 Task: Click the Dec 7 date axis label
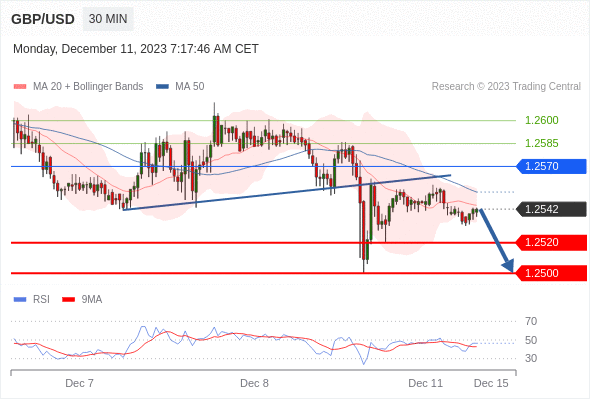click(79, 383)
